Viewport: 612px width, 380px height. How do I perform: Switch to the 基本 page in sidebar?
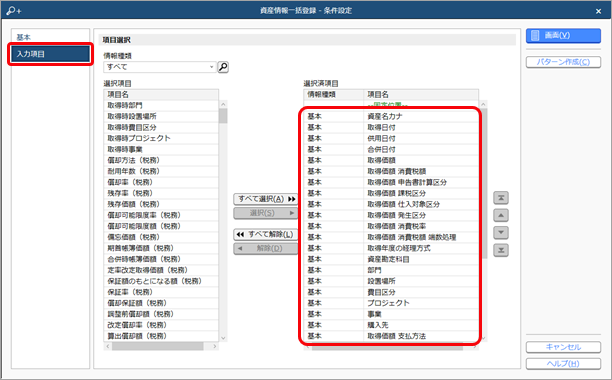coord(50,37)
